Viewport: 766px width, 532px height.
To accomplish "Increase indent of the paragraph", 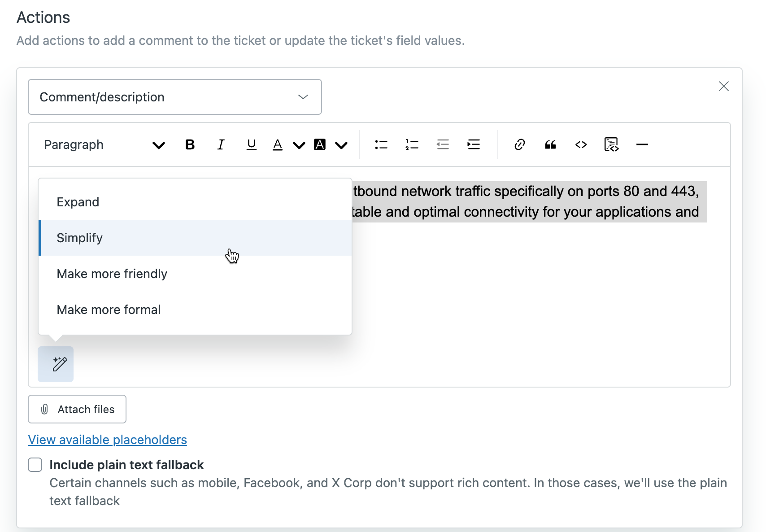I will point(474,144).
